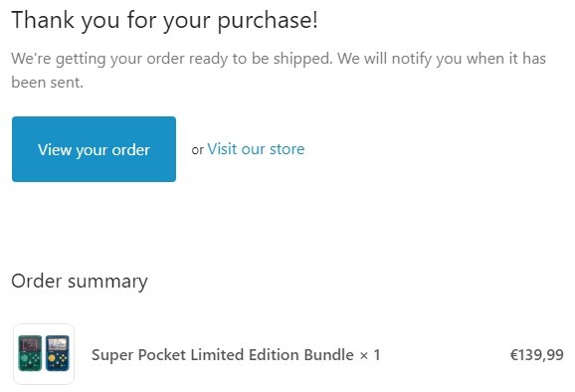This screenshot has height=392, width=575.
Task: Click the blue Super Pocket console image
Action: point(58,353)
